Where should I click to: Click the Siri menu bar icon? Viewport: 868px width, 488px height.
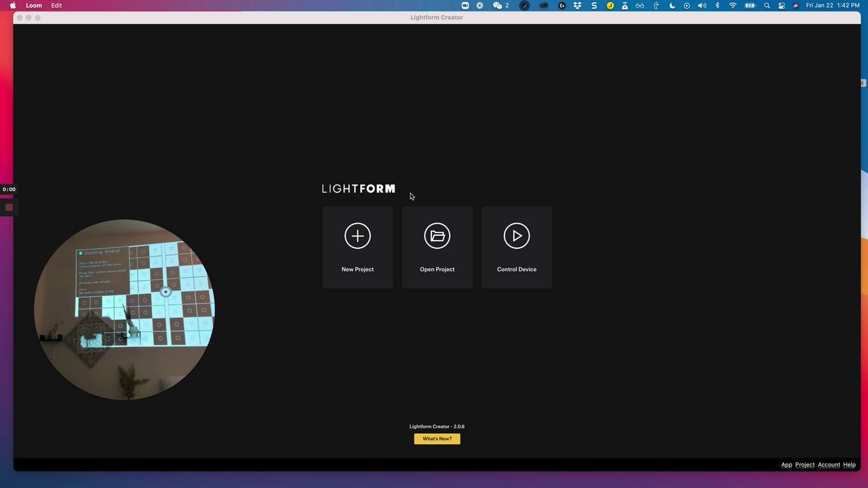click(x=796, y=5)
